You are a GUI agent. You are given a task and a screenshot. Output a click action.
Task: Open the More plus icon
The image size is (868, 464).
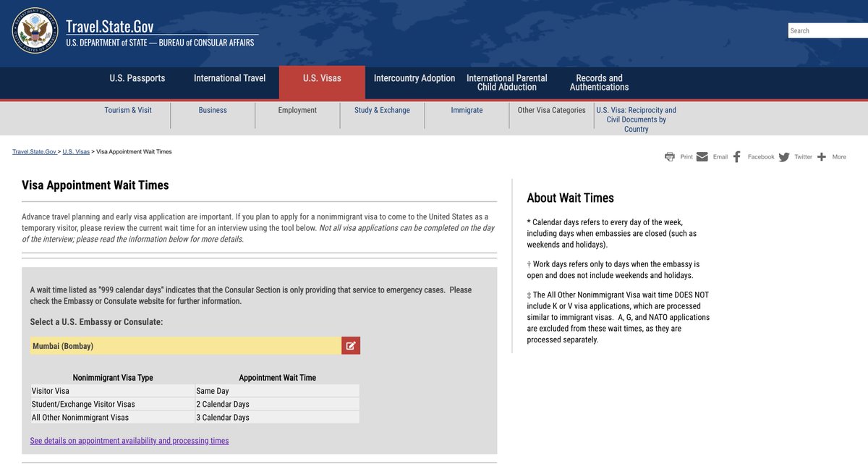[x=822, y=156]
